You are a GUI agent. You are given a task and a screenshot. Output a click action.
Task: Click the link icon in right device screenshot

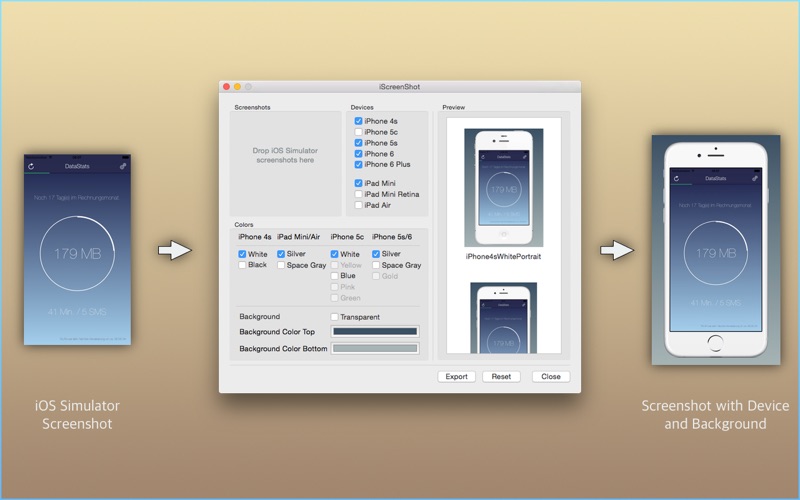coord(755,179)
